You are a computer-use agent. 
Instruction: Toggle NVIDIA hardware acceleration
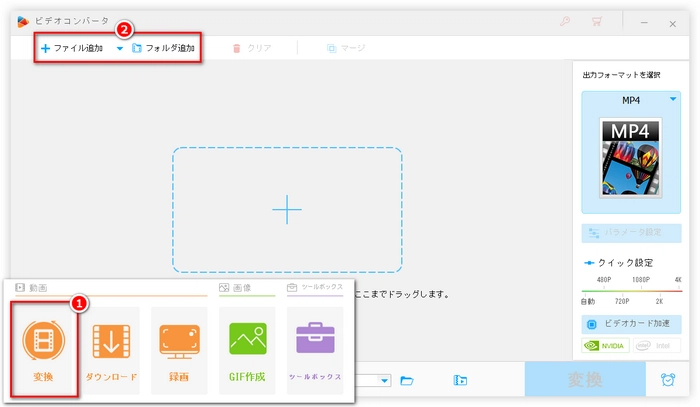606,346
